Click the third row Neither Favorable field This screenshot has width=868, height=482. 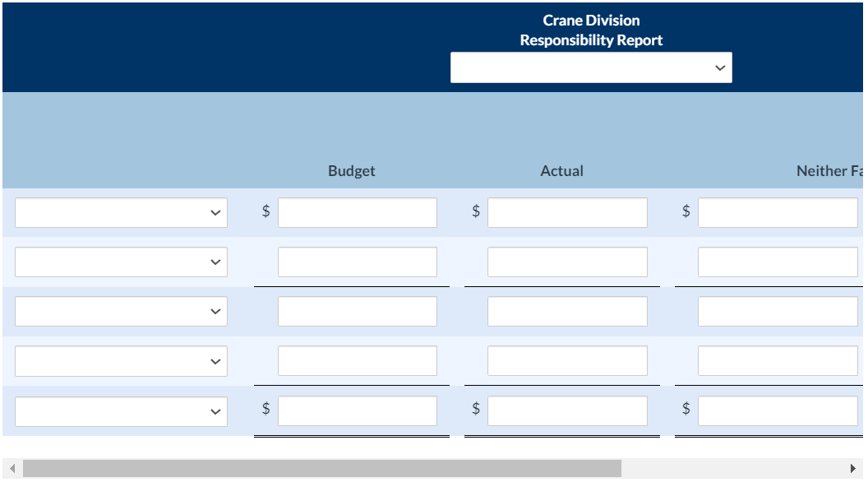[x=777, y=311]
